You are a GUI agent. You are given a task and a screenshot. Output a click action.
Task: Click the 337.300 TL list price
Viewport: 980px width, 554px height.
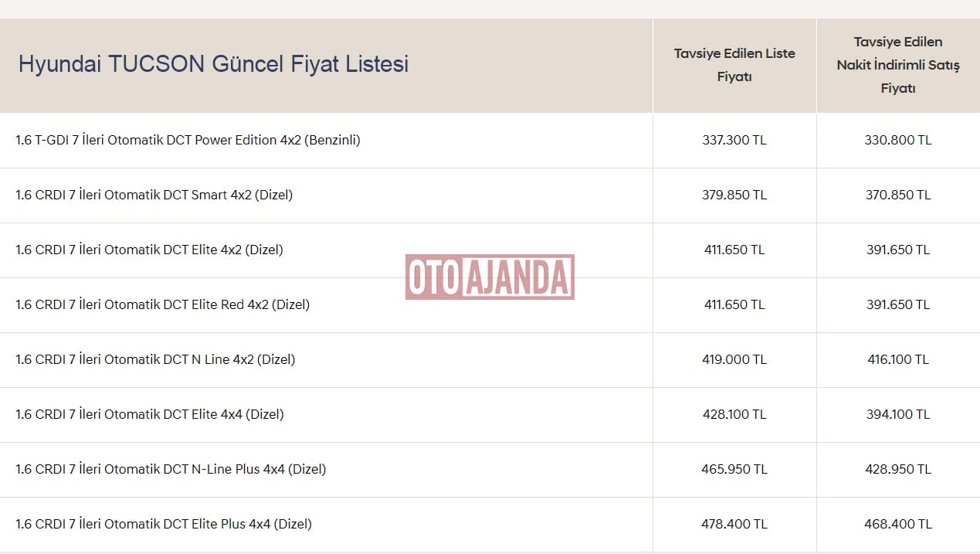point(734,140)
